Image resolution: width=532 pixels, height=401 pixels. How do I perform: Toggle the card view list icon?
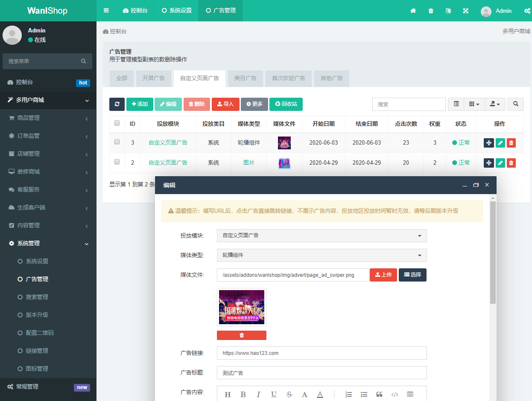click(456, 104)
